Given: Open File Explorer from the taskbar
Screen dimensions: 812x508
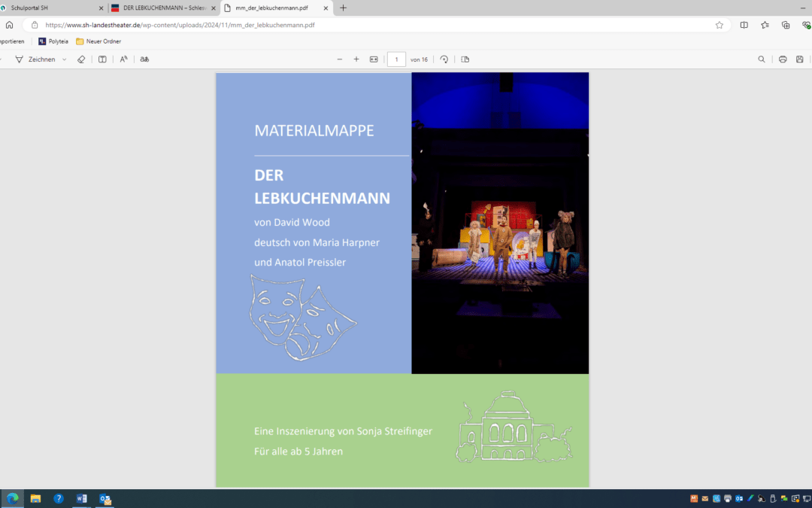Looking at the screenshot, I should coord(35,499).
